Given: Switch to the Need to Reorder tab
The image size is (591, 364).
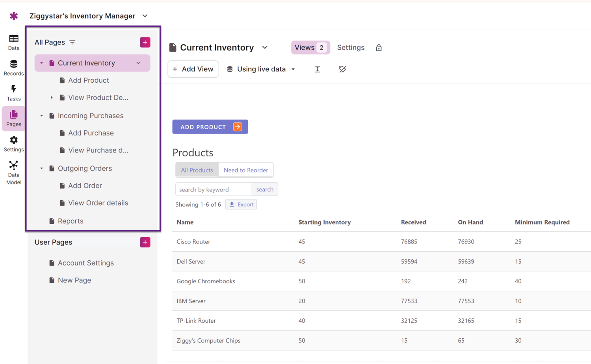Looking at the screenshot, I should click(246, 170).
